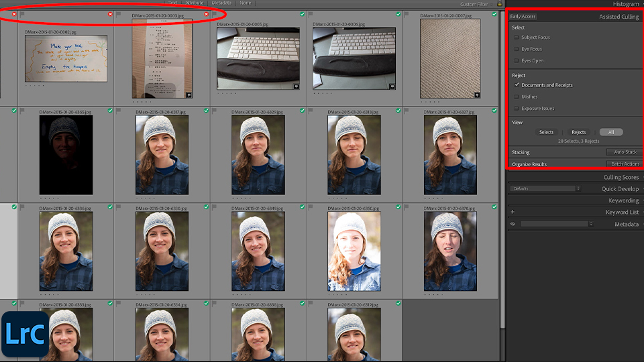Click the green select badge on DMarx-2015-01-20-6329.jpg
Viewport: 644px width, 362px height.
[x=303, y=111]
